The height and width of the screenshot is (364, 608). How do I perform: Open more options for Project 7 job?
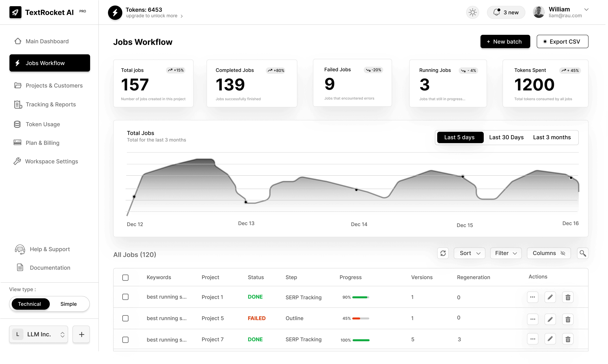coord(532,339)
